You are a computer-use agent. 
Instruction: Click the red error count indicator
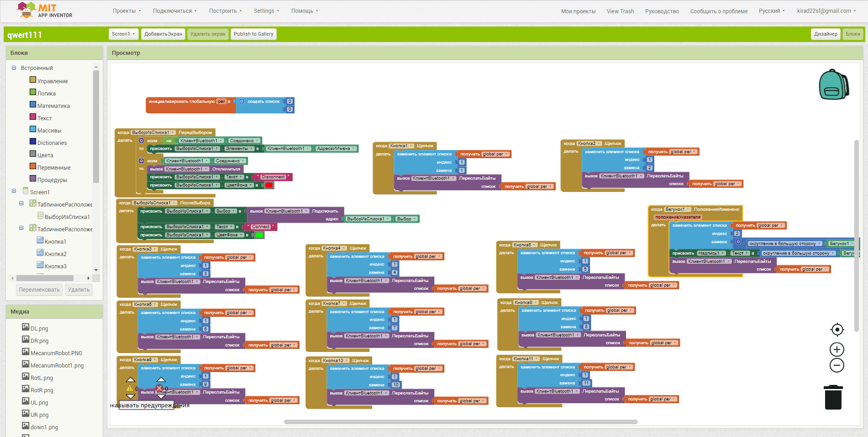click(x=159, y=388)
